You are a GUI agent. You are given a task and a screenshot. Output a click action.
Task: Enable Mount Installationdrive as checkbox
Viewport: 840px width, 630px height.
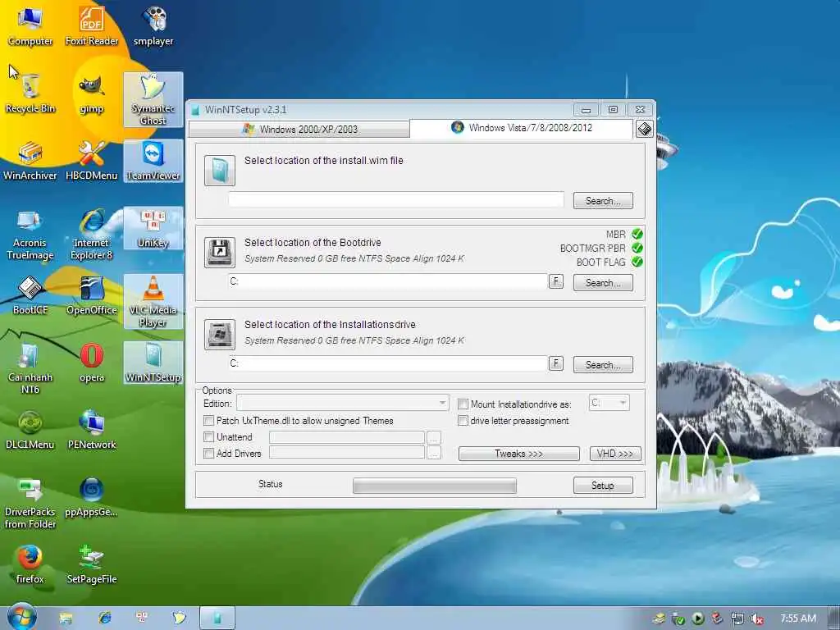point(463,404)
